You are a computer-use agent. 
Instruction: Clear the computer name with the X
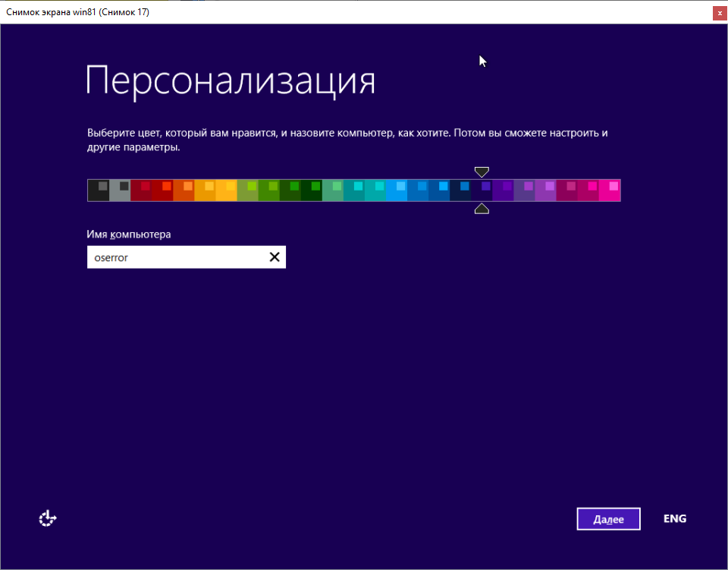pos(275,257)
